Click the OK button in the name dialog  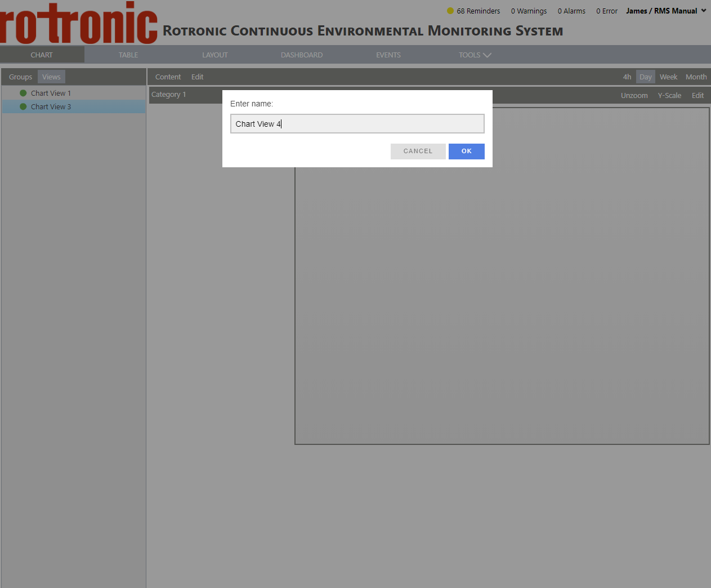pyautogui.click(x=466, y=151)
